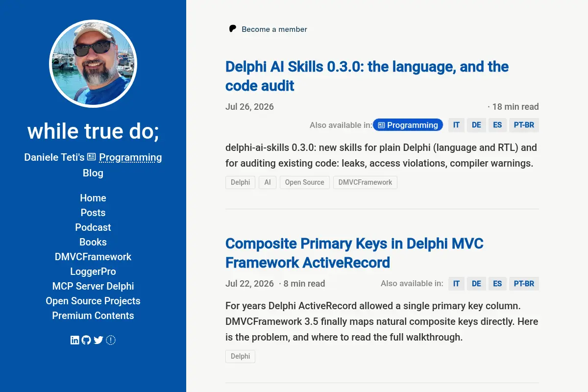Image resolution: width=588 pixels, height=392 pixels.
Task: Click the AI tag under first post
Action: [268, 182]
